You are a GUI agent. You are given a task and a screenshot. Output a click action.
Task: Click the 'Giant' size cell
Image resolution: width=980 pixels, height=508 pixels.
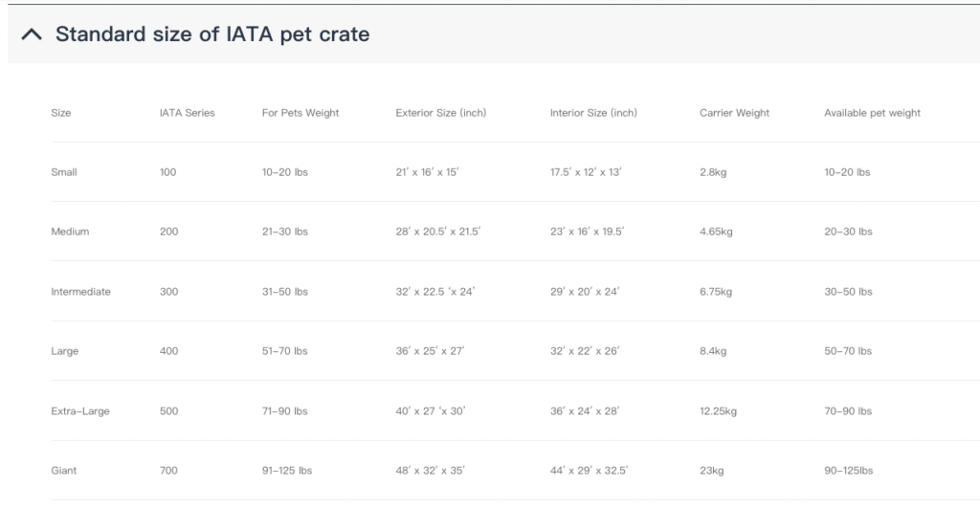point(64,471)
